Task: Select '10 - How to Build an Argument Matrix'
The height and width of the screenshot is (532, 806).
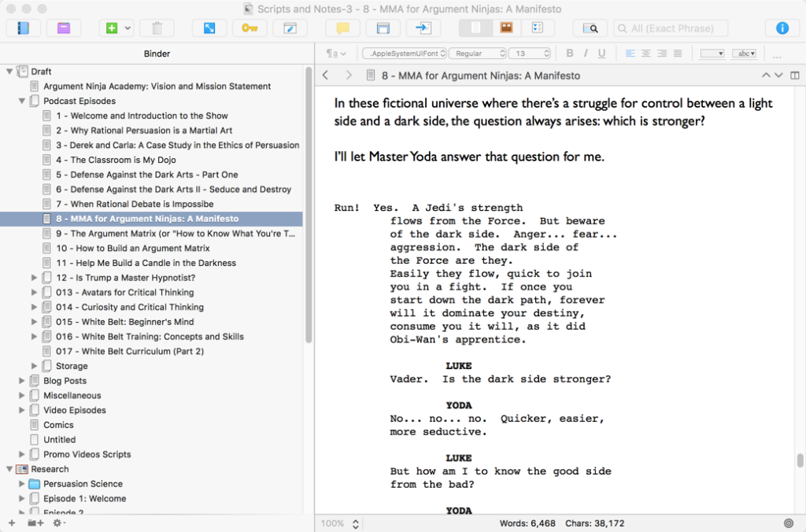Action: [x=132, y=249]
